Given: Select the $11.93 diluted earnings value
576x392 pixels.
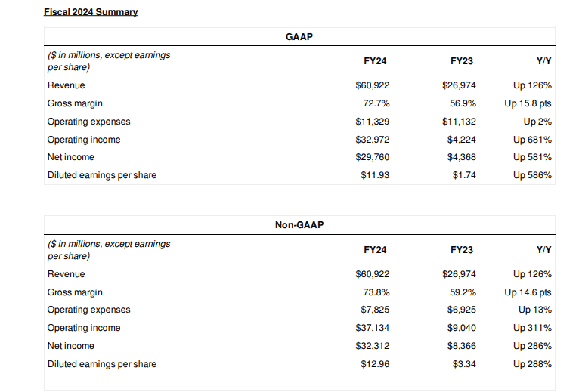Looking at the screenshot, I should click(375, 175).
